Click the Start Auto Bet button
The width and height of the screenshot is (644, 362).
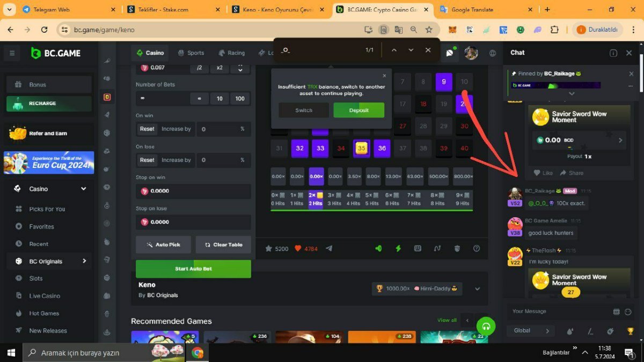193,269
